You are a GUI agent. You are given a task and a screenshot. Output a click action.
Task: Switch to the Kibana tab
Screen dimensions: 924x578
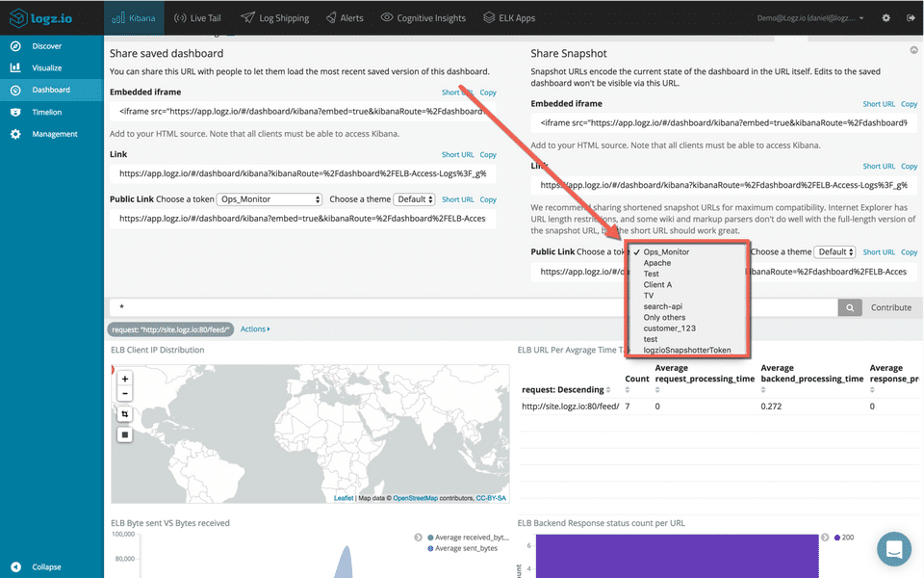pyautogui.click(x=134, y=17)
